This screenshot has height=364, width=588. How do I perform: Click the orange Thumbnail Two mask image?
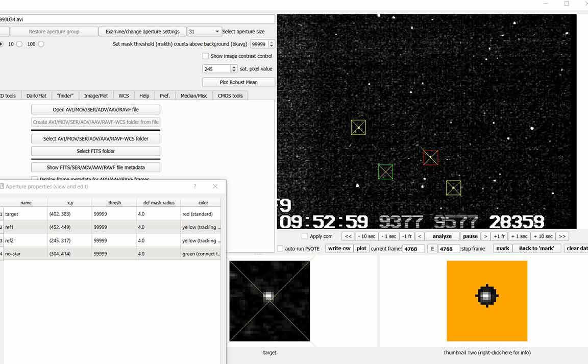(487, 301)
